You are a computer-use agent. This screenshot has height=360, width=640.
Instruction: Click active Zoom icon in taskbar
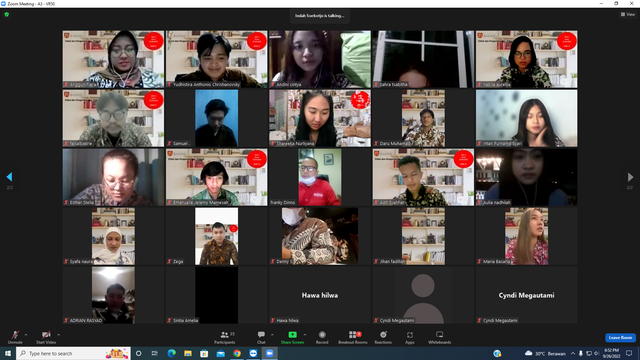pyautogui.click(x=269, y=353)
